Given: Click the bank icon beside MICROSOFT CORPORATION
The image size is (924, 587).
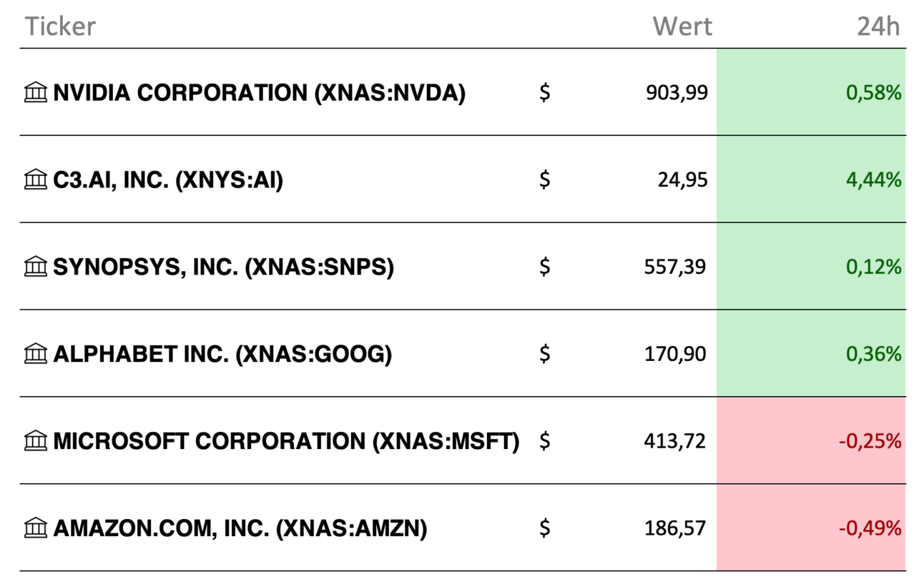Looking at the screenshot, I should point(35,441).
